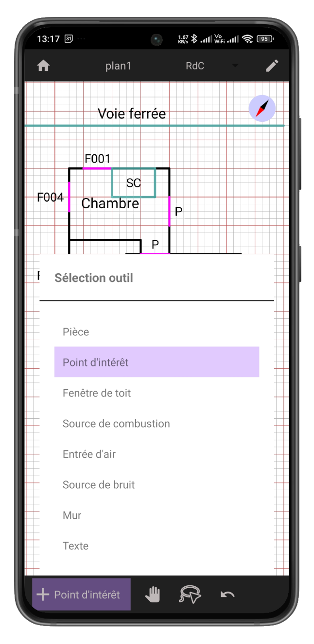
Task: Tap the home icon
Action: 43,66
